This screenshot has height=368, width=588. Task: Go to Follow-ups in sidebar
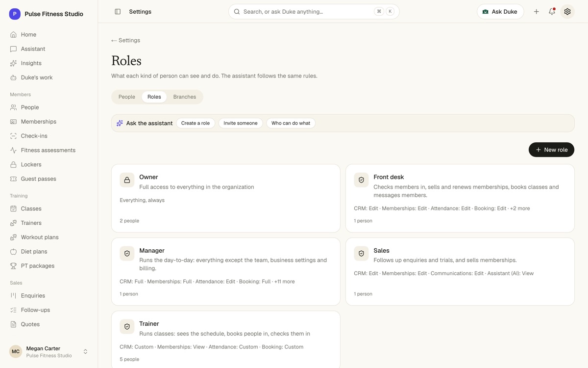coord(49,310)
